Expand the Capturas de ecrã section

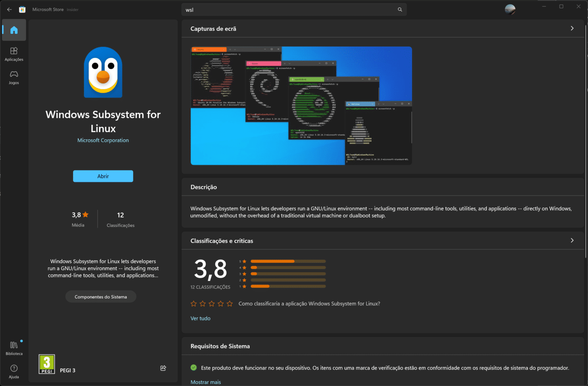pos(572,28)
